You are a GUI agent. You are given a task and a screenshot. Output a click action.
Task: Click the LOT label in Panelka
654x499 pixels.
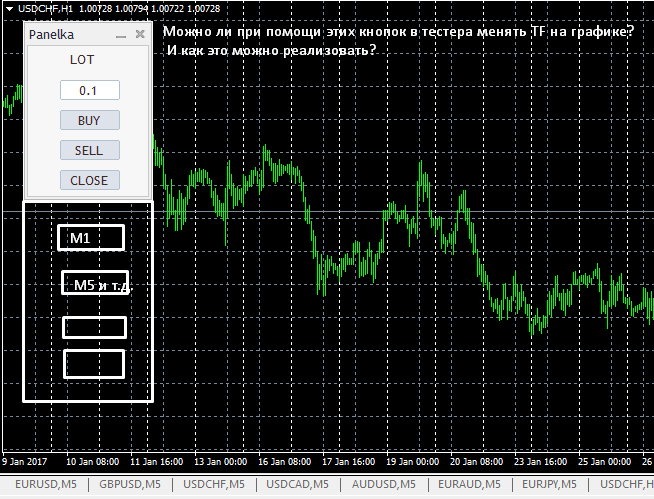pyautogui.click(x=82, y=60)
